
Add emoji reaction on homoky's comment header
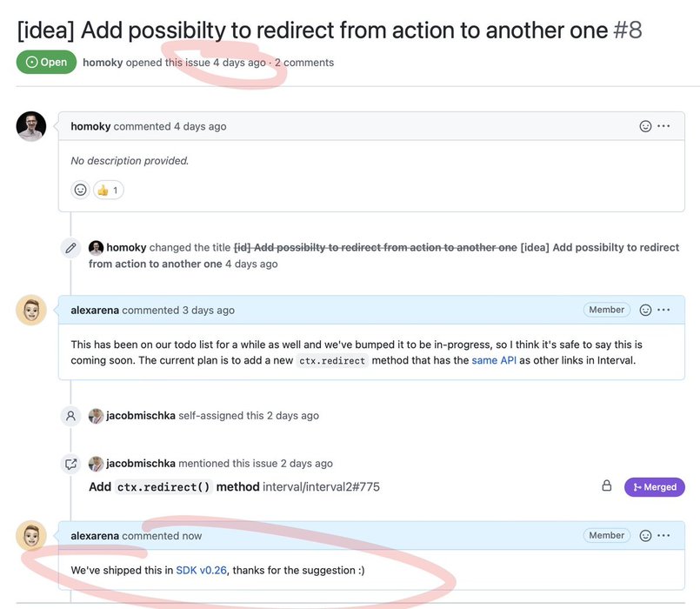(645, 126)
